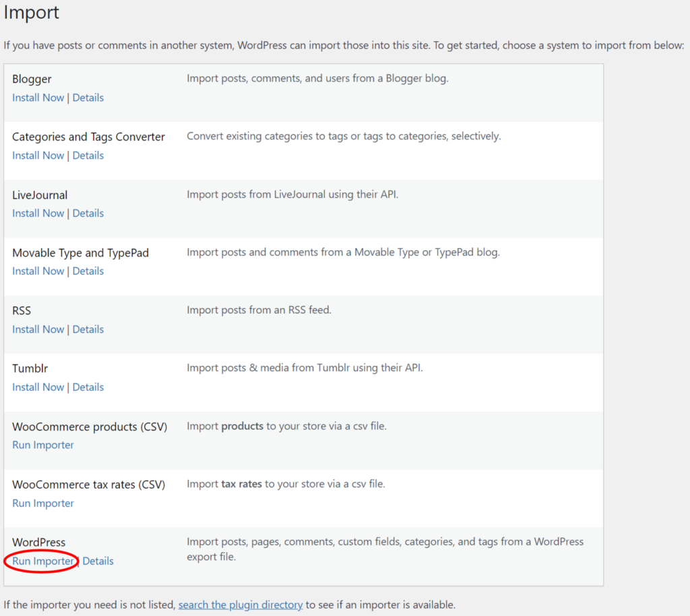Viewport: 690px width, 616px height.
Task: Click 'Import posts from LiveJournal using their API.' text
Action: coord(292,194)
